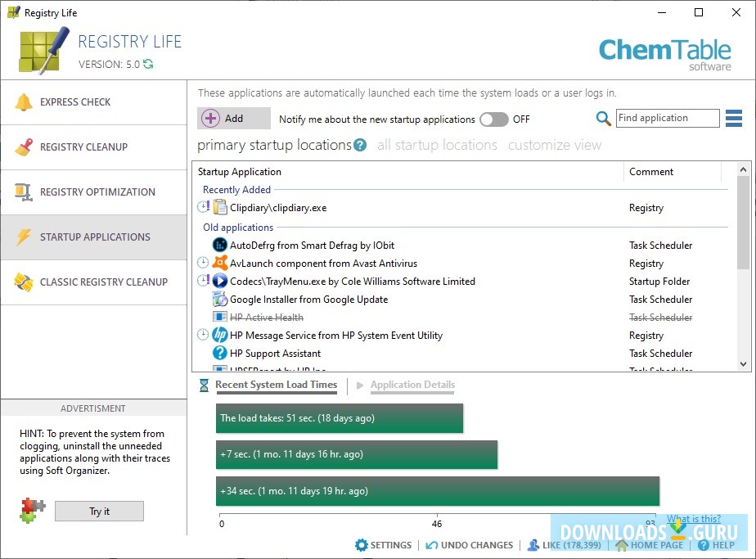This screenshot has height=559, width=756.
Task: Switch to primary startup locations view
Action: [x=274, y=145]
